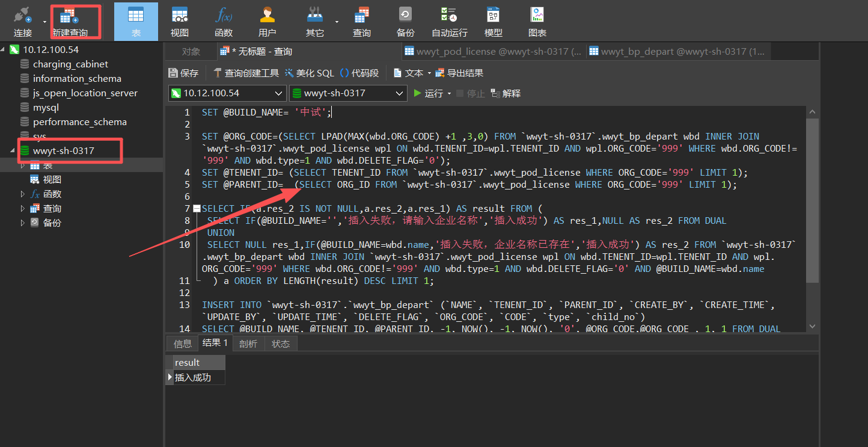Click the editor scroll down arrow
The image size is (868, 447).
pos(813,326)
